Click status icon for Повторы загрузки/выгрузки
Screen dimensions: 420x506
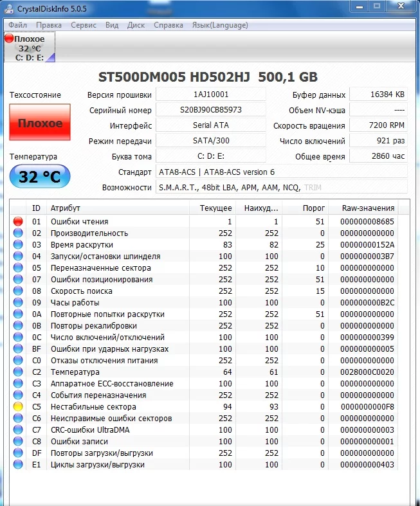tap(18, 453)
